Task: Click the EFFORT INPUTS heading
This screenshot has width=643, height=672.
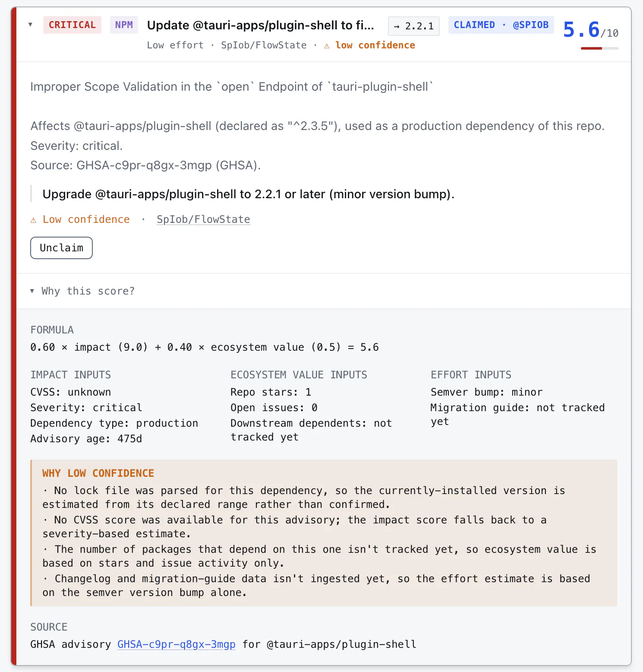Action: [x=471, y=375]
